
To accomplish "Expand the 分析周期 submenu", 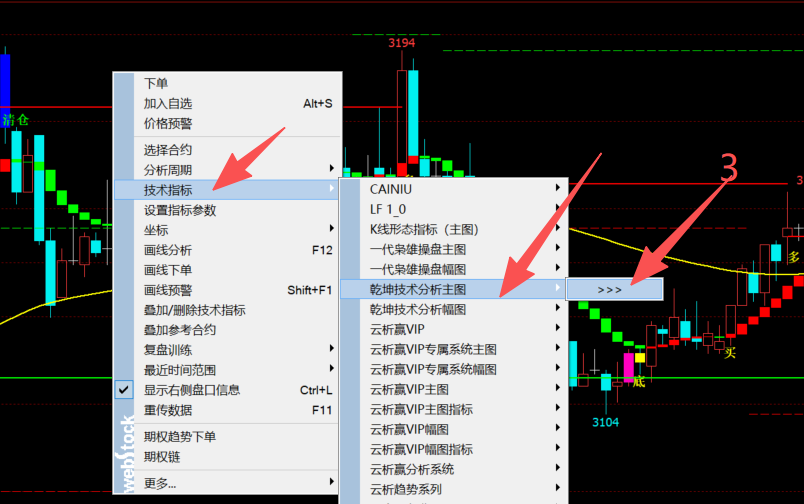I will pos(168,170).
